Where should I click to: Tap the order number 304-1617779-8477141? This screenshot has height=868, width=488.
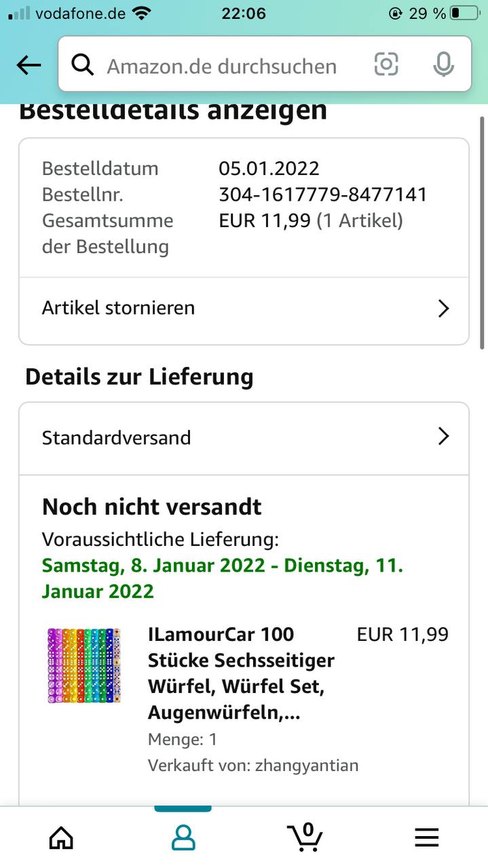[322, 195]
